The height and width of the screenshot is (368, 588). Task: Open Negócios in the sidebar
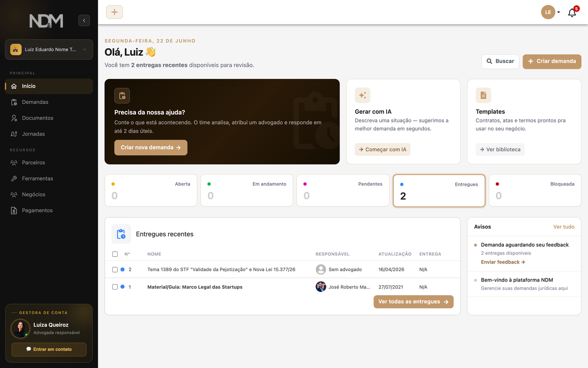pyautogui.click(x=49, y=194)
